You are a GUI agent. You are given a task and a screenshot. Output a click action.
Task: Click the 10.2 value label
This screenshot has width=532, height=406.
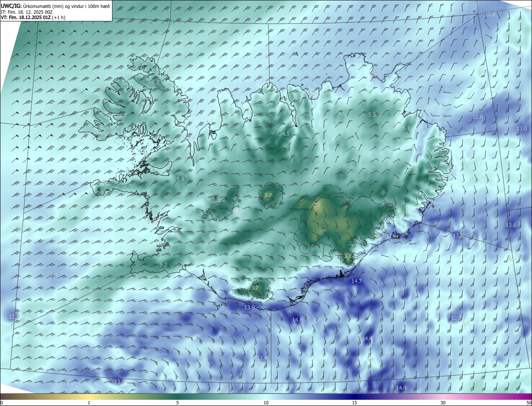pyautogui.click(x=214, y=347)
